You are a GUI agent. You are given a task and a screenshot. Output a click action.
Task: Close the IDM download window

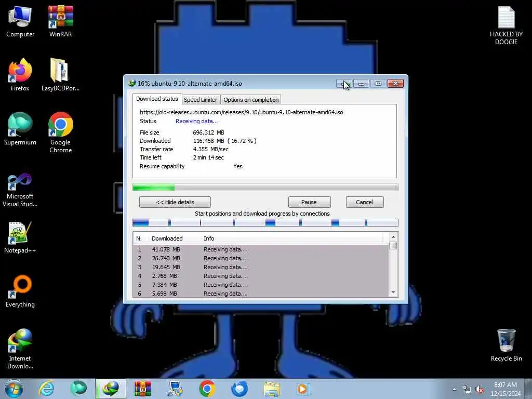(395, 84)
